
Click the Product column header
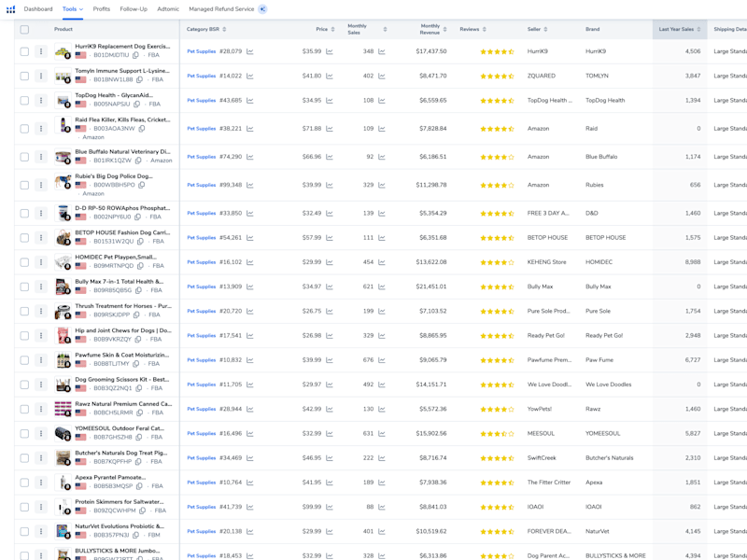coord(63,30)
